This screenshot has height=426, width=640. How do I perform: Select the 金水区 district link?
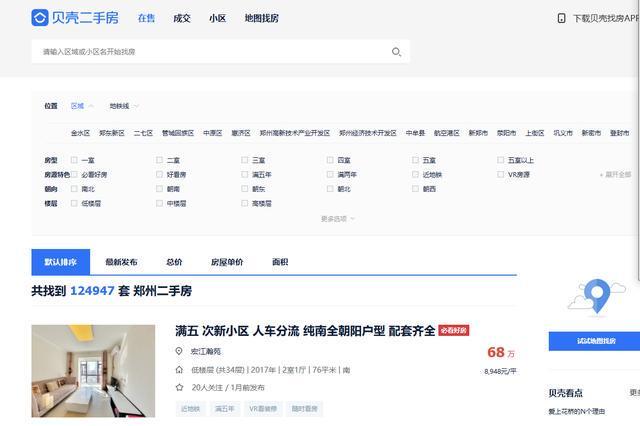(80, 133)
